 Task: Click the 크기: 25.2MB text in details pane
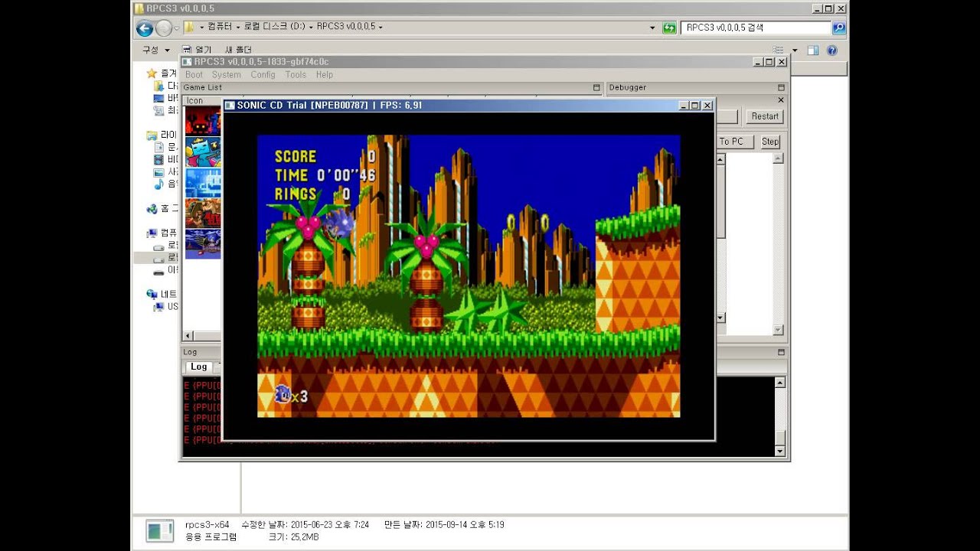point(293,537)
